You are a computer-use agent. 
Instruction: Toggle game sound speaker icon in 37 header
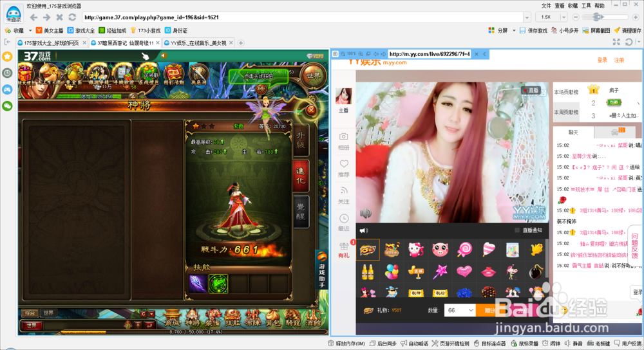164,55
